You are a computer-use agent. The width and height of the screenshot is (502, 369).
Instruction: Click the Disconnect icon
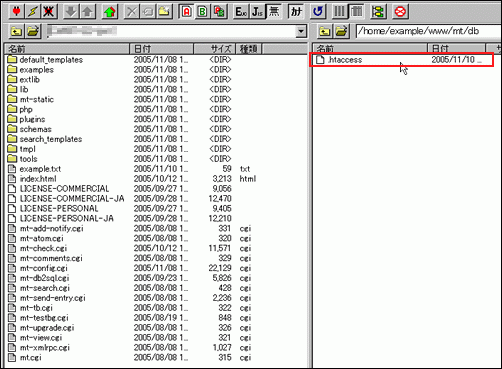49,12
